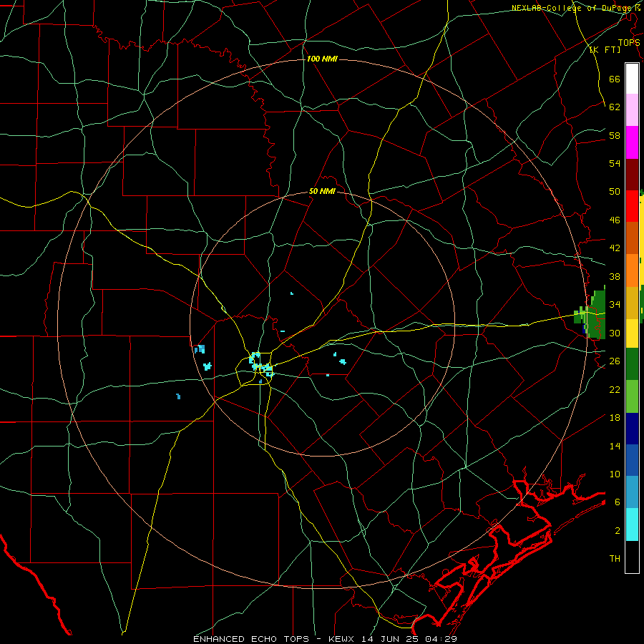The width and height of the screenshot is (644, 644).
Task: Click the yellow 30 kft legend swatch
Action: point(632,333)
